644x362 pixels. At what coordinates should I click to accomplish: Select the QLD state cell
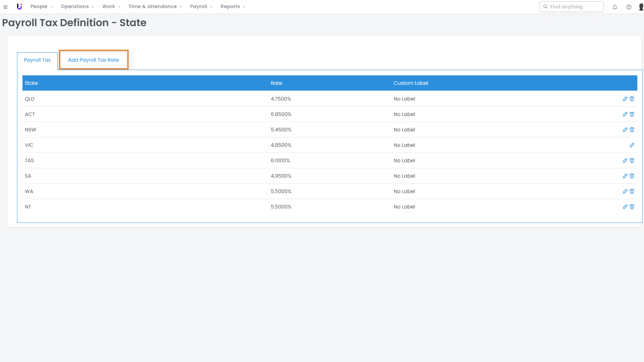pyautogui.click(x=30, y=99)
